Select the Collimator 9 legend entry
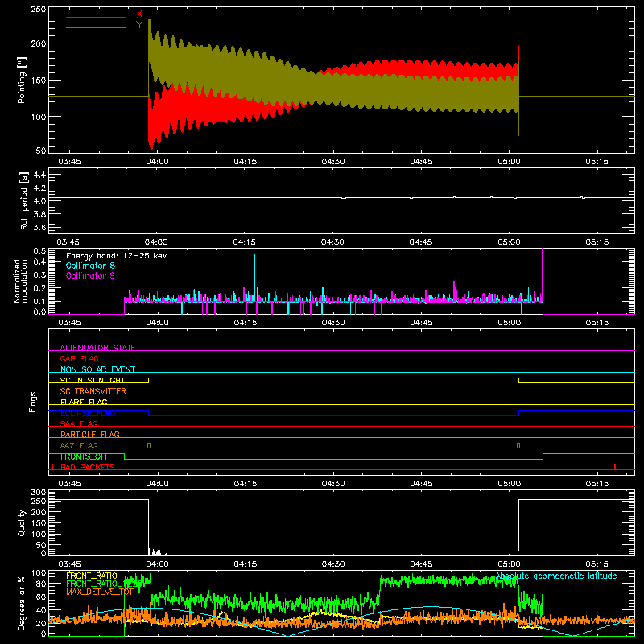 90,275
